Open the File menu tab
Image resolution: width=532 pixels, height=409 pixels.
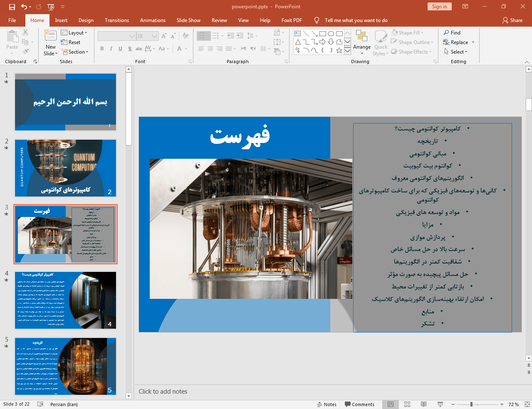coord(12,20)
